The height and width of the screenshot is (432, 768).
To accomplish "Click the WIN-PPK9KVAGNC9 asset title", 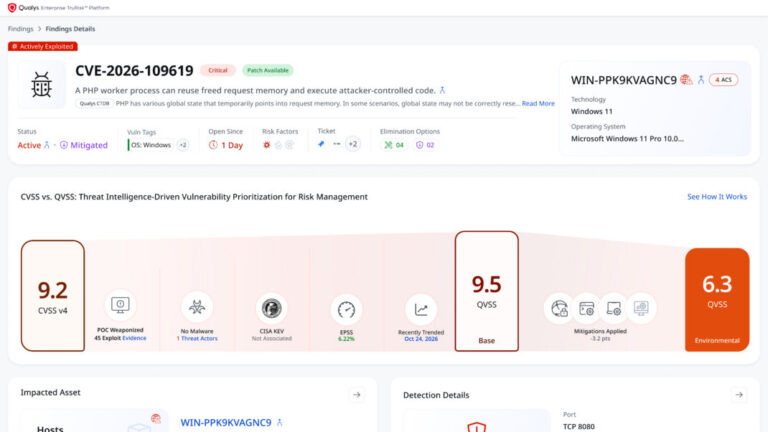I will pyautogui.click(x=624, y=80).
